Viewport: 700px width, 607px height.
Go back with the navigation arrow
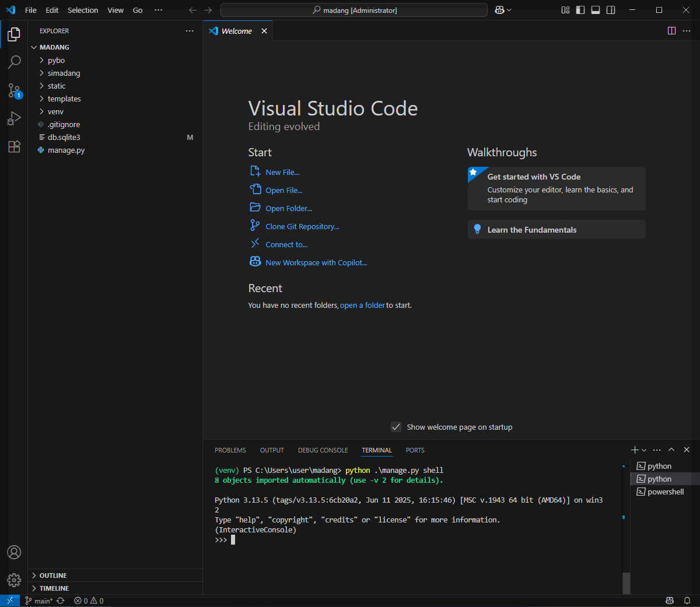192,10
